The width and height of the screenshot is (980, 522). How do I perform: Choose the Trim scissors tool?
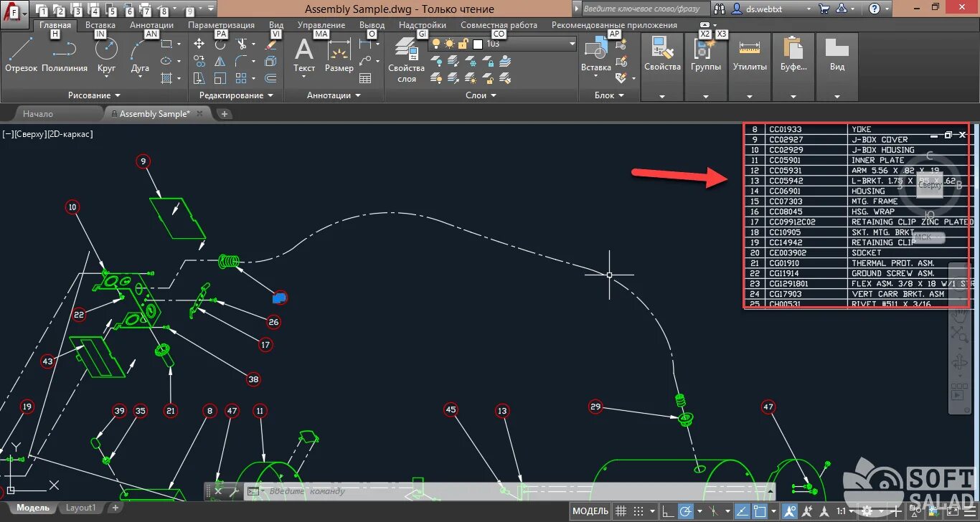[x=242, y=44]
